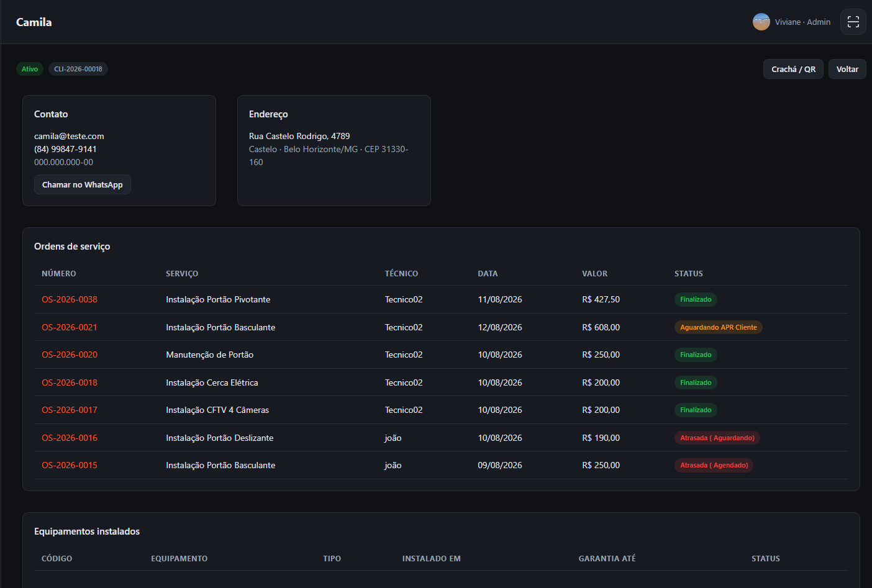Click the value R$ 427,50
Viewport: 872px width, 588px height.
(601, 299)
